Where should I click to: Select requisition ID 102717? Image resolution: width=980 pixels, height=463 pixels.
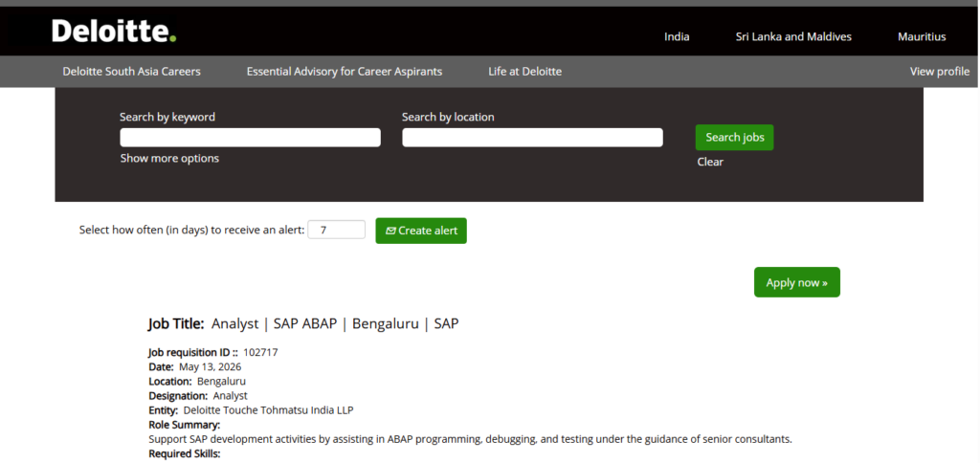(260, 352)
